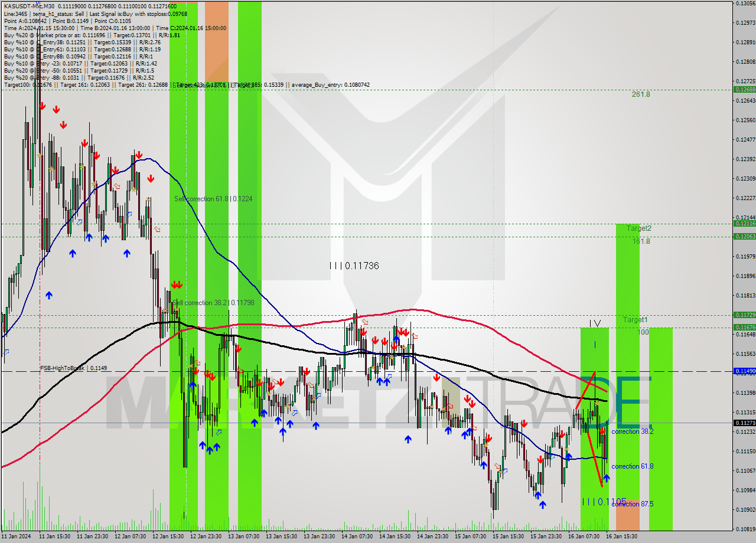Click the '12 Jan 07:30' time axis label
The width and height of the screenshot is (756, 543).
(131, 537)
